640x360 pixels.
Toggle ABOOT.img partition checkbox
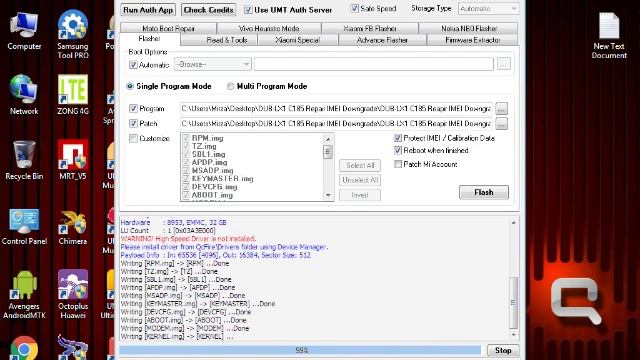(x=186, y=195)
